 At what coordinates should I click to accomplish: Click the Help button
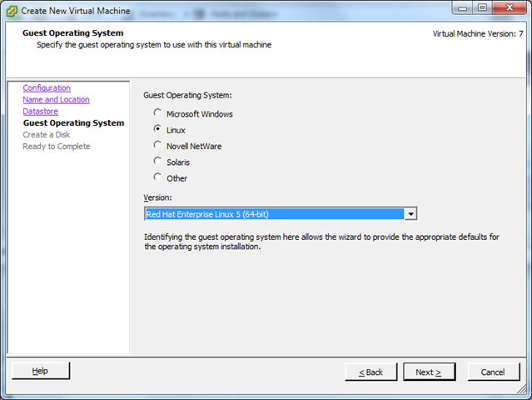[x=40, y=372]
